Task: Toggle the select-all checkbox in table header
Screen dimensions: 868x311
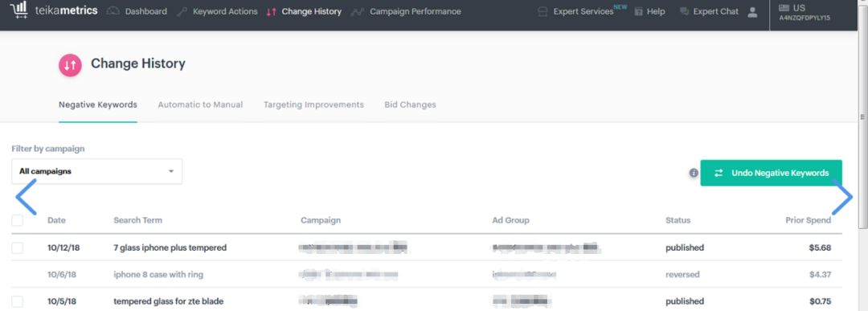Action: coord(18,220)
